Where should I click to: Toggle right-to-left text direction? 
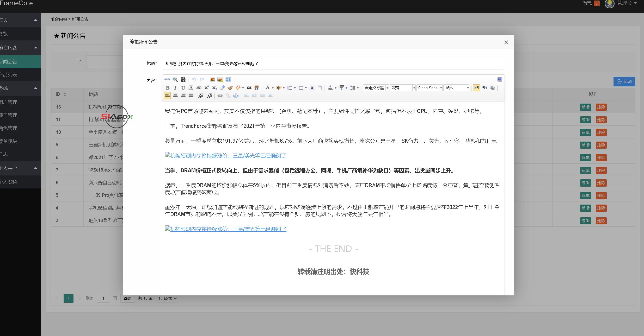485,88
